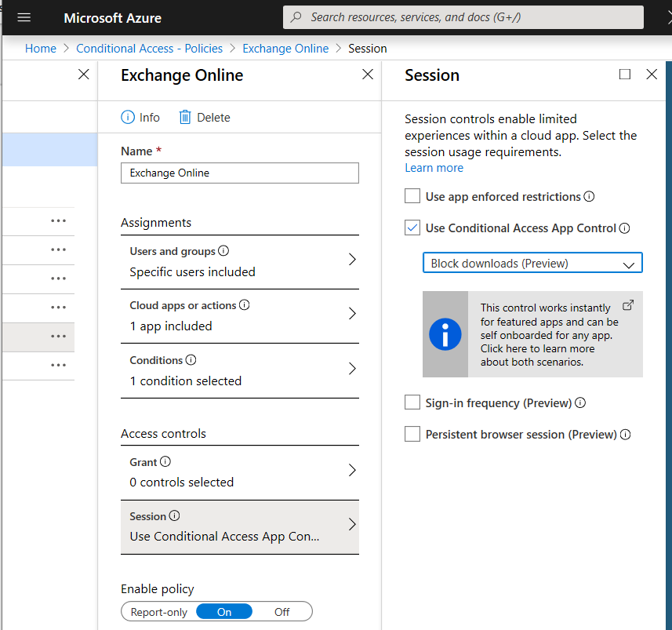Go to Home breadcrumb
This screenshot has width=672, height=630.
(41, 49)
